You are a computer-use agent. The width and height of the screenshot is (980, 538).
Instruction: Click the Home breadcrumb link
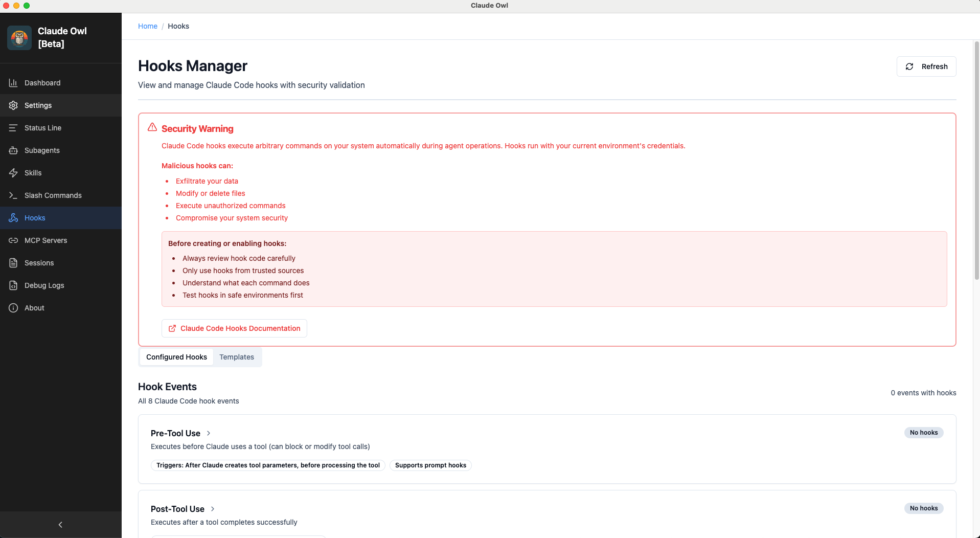(148, 26)
